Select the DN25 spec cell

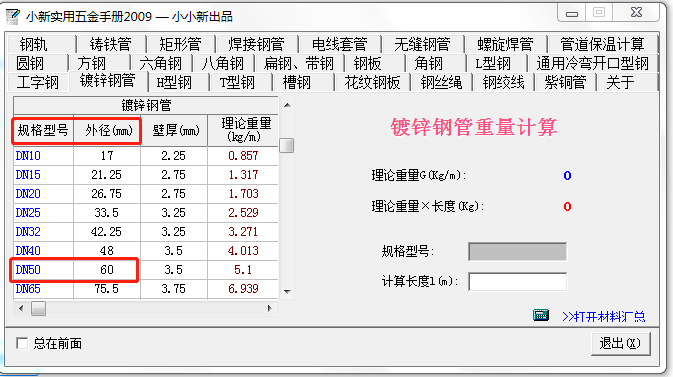tap(43, 213)
